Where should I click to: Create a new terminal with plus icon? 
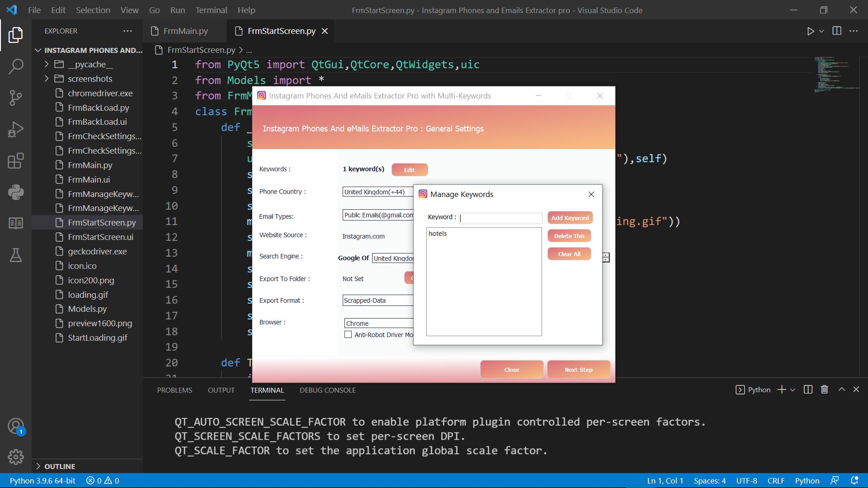tap(782, 389)
